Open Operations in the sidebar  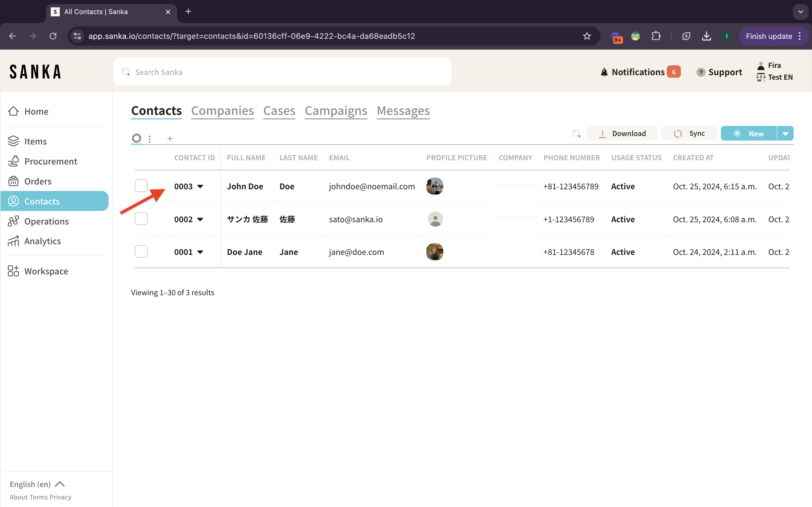[x=46, y=221]
